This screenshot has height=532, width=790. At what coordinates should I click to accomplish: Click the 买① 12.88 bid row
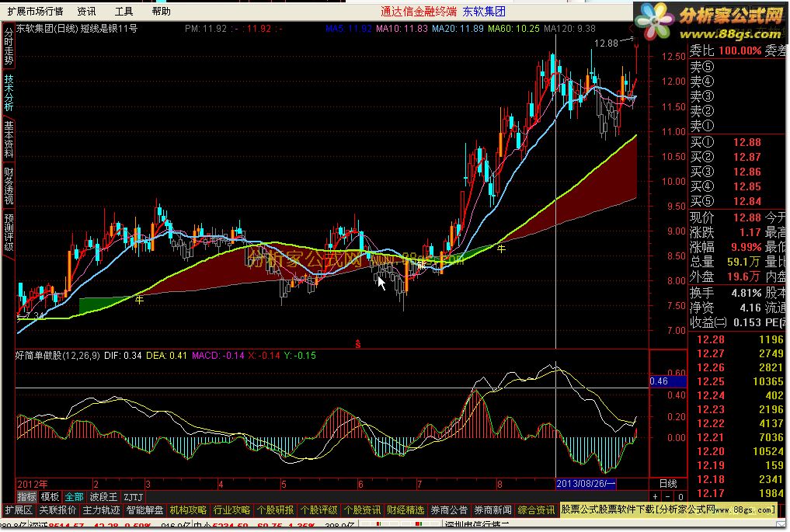coord(736,143)
